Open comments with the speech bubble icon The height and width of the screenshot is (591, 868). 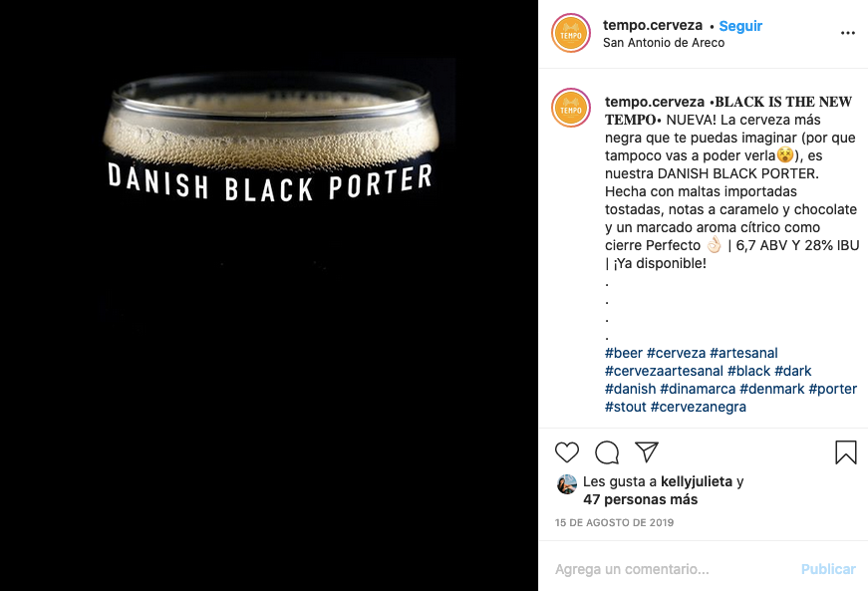[x=607, y=452]
